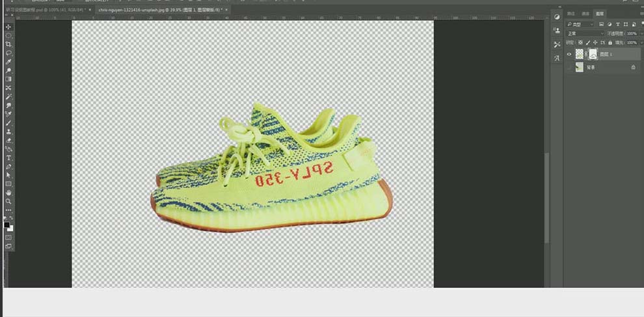Select the Brush tool
This screenshot has width=644, height=317.
(x=8, y=123)
